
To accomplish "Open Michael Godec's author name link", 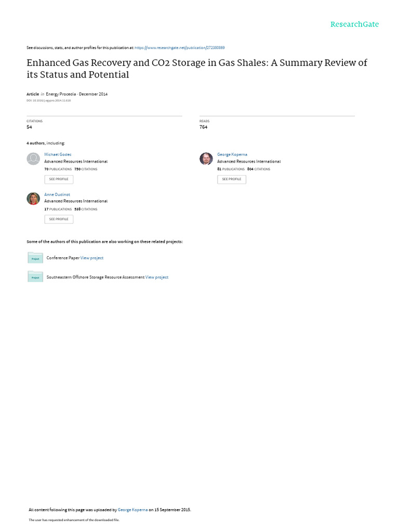I will click(58, 154).
